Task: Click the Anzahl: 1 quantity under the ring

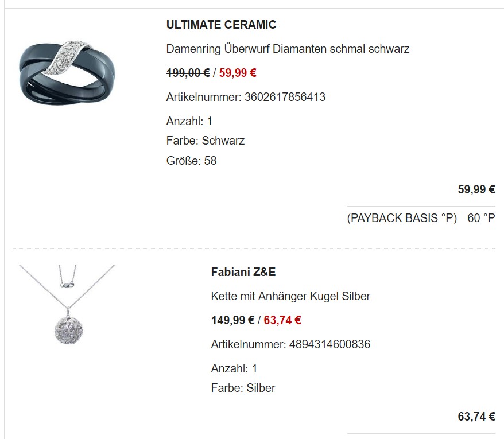Action: 189,121
